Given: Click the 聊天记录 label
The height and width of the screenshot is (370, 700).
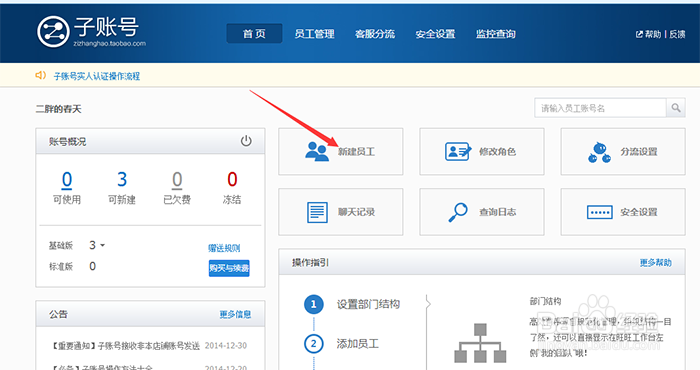Looking at the screenshot, I should click(x=356, y=212).
